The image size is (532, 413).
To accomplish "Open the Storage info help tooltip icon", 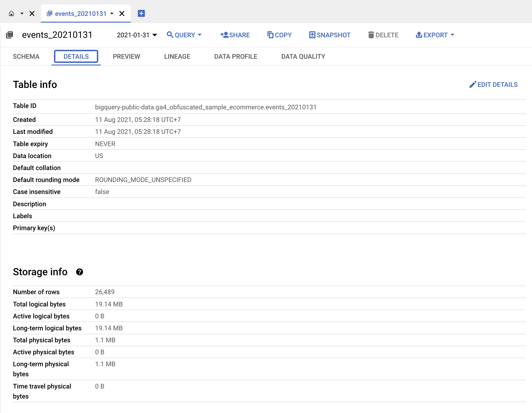I will pos(80,272).
